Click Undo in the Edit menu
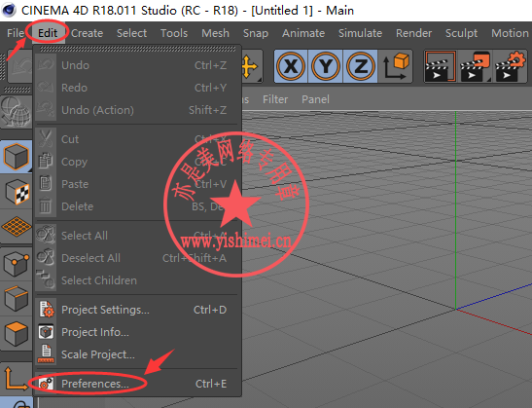The image size is (532, 408). pos(138,65)
